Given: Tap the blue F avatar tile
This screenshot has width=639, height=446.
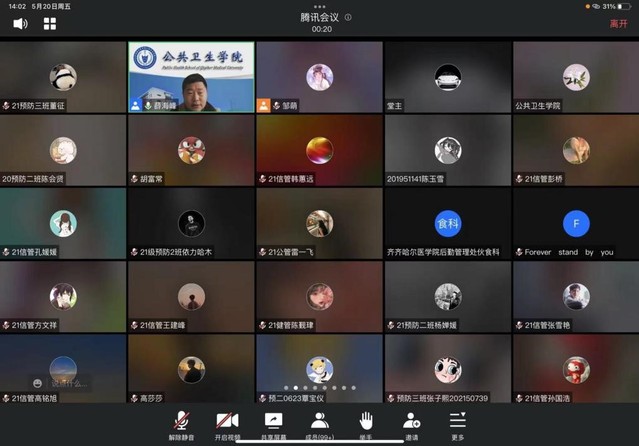Looking at the screenshot, I should click(x=575, y=222).
